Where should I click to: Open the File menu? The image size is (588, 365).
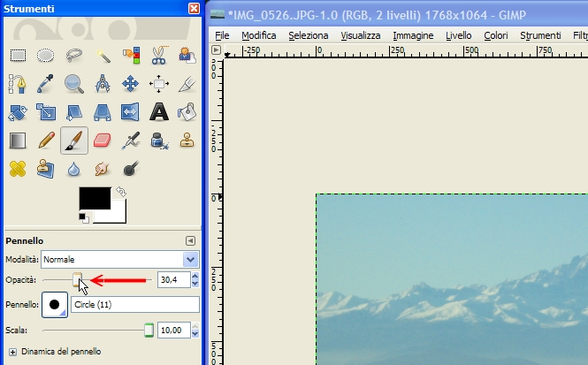(222, 35)
